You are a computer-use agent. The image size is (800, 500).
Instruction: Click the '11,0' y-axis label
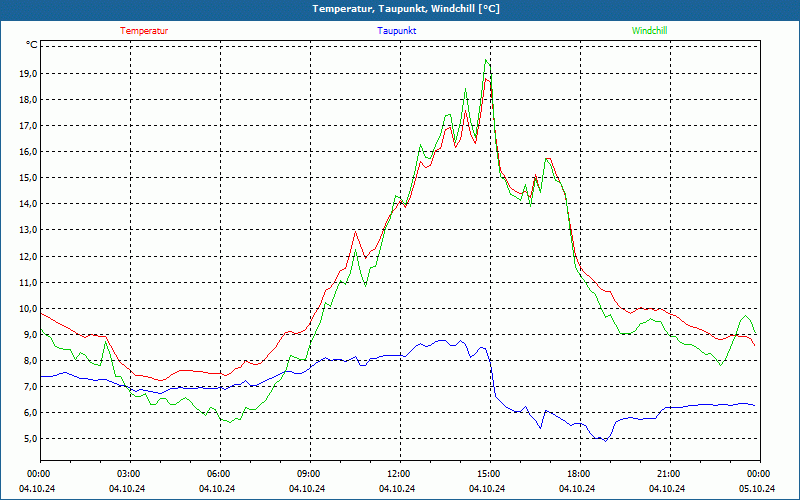[x=29, y=282]
